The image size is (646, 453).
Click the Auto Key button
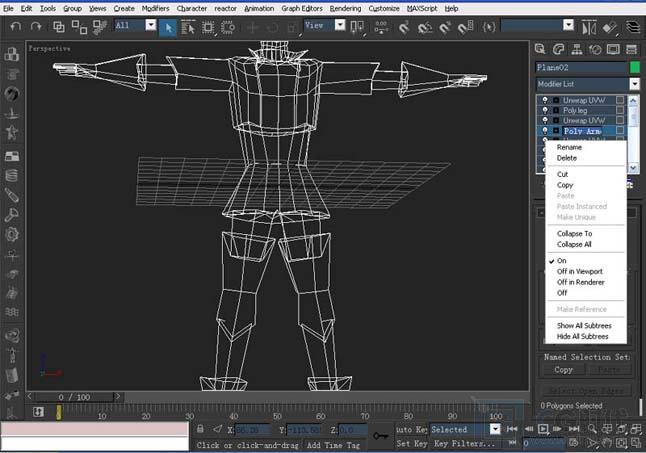pos(411,430)
